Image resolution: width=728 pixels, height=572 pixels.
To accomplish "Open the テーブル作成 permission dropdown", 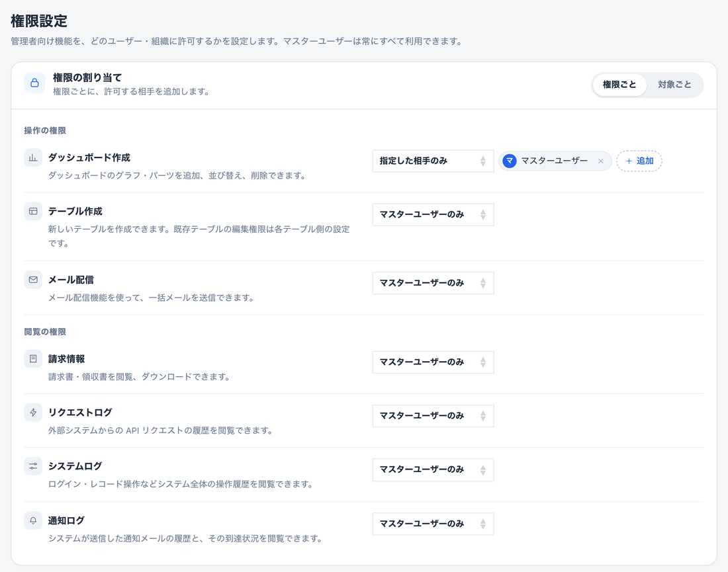I will tap(433, 215).
